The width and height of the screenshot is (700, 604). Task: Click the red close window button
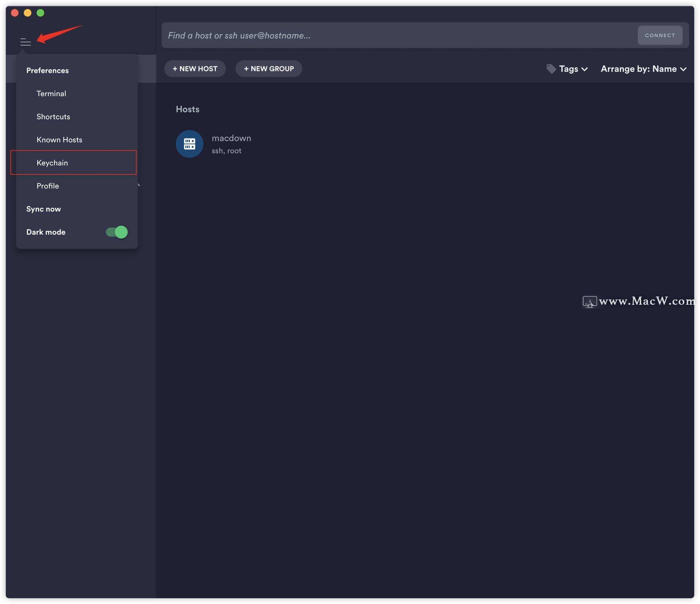(x=15, y=13)
